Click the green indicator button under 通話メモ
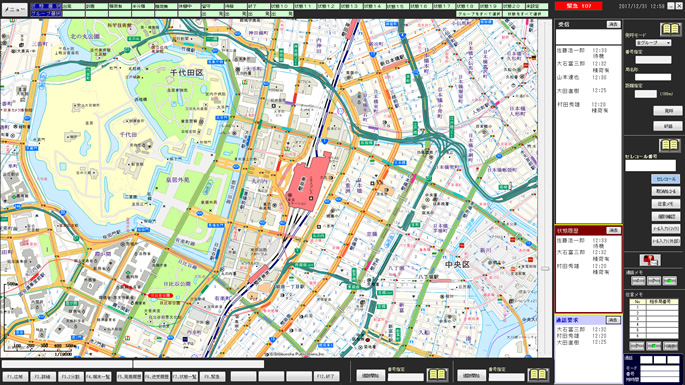The width and height of the screenshot is (685, 385). [670, 281]
